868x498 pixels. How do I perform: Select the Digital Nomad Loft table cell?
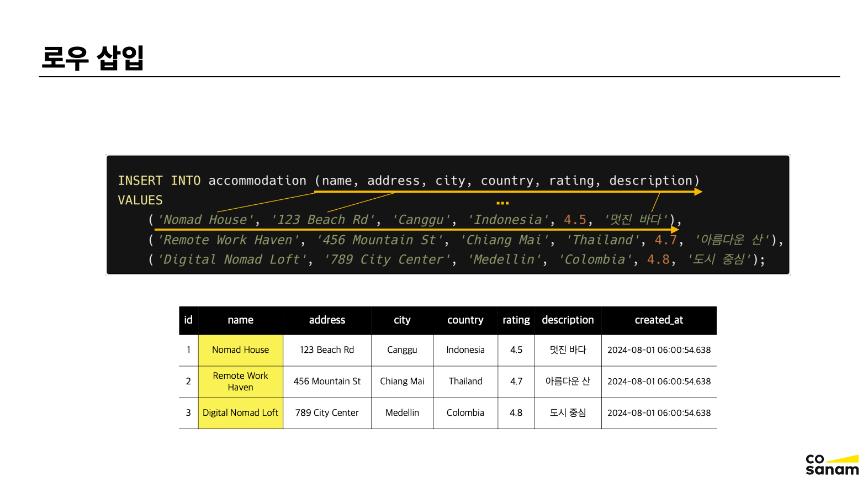tap(240, 413)
